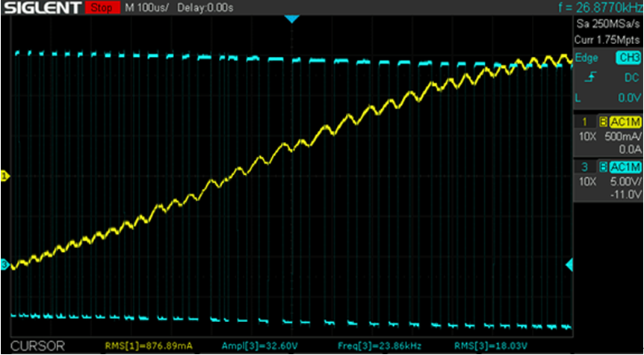Viewport: 644px width, 355px height.
Task: Click the Delay:0.00s readout
Action: (207, 8)
